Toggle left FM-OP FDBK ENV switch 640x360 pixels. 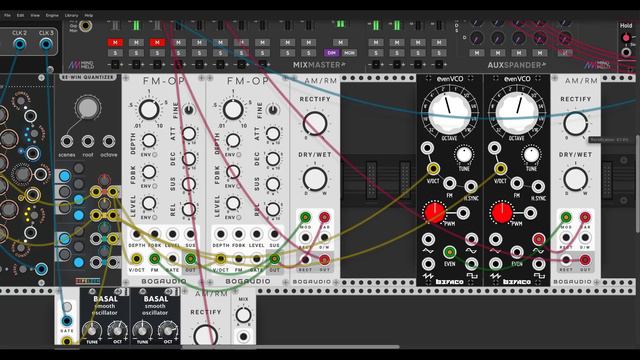click(x=154, y=186)
